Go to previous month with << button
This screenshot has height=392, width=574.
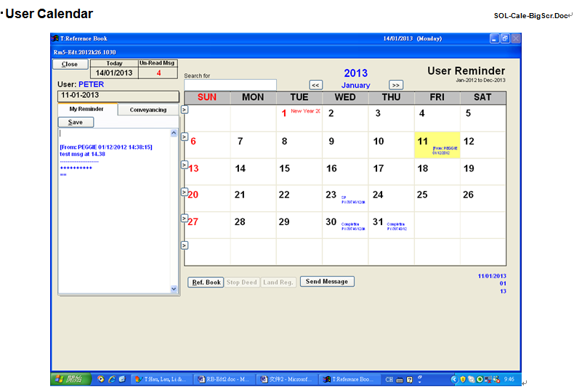[315, 85]
